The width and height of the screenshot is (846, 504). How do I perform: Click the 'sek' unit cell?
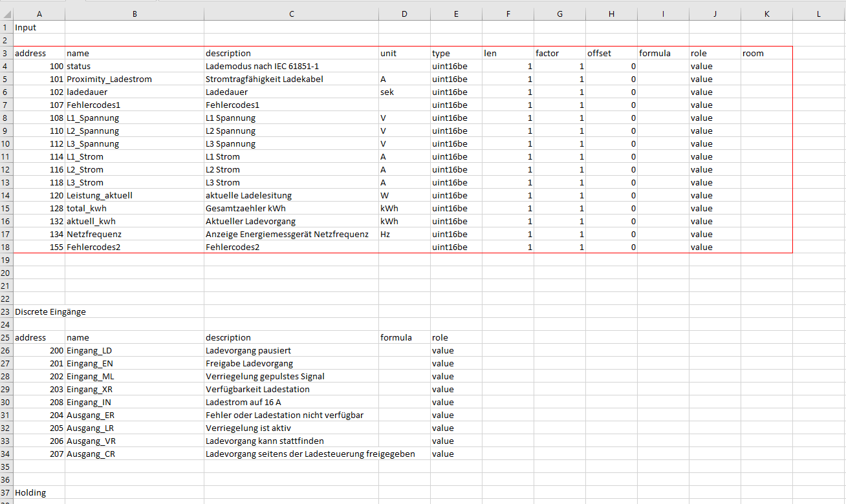click(x=405, y=92)
